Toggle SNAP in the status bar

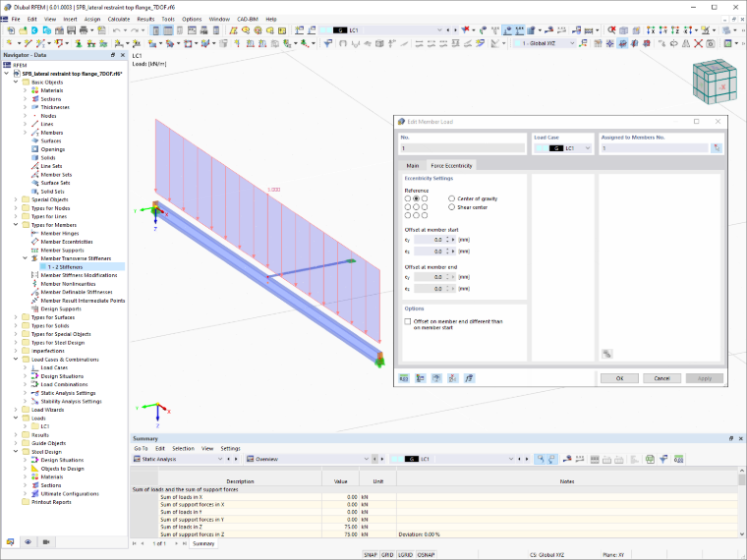[x=371, y=555]
